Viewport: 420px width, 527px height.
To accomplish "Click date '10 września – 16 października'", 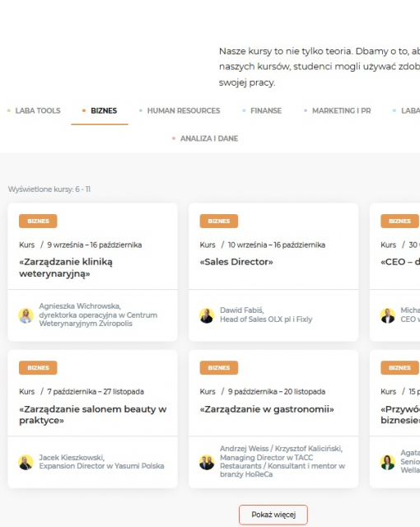I will point(277,245).
